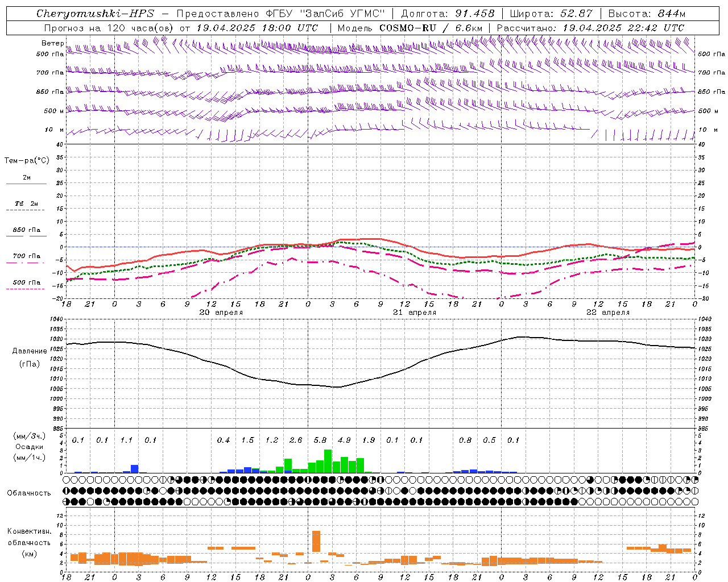Click the tallest green precipitation bar

[328, 462]
